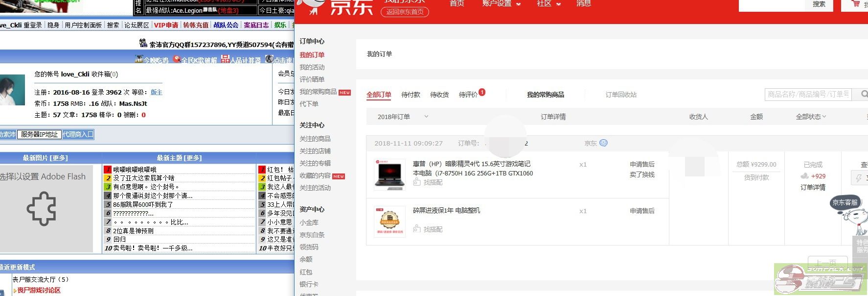Viewport: 868px width, 296px height.
Task: Click the 搜索 button in JD header
Action: tap(819, 4)
